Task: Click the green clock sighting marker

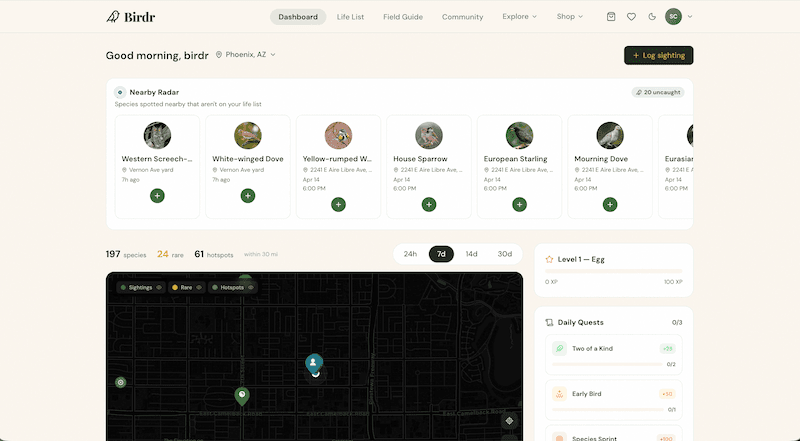Action: click(x=242, y=396)
